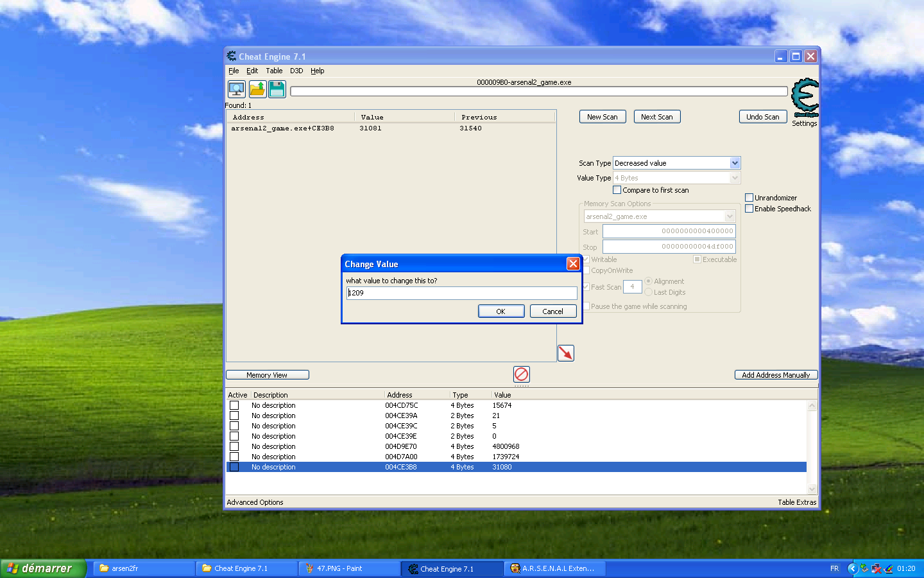The width and height of the screenshot is (924, 578).
Task: Open Settings via Cheat Engine logo
Action: click(805, 98)
